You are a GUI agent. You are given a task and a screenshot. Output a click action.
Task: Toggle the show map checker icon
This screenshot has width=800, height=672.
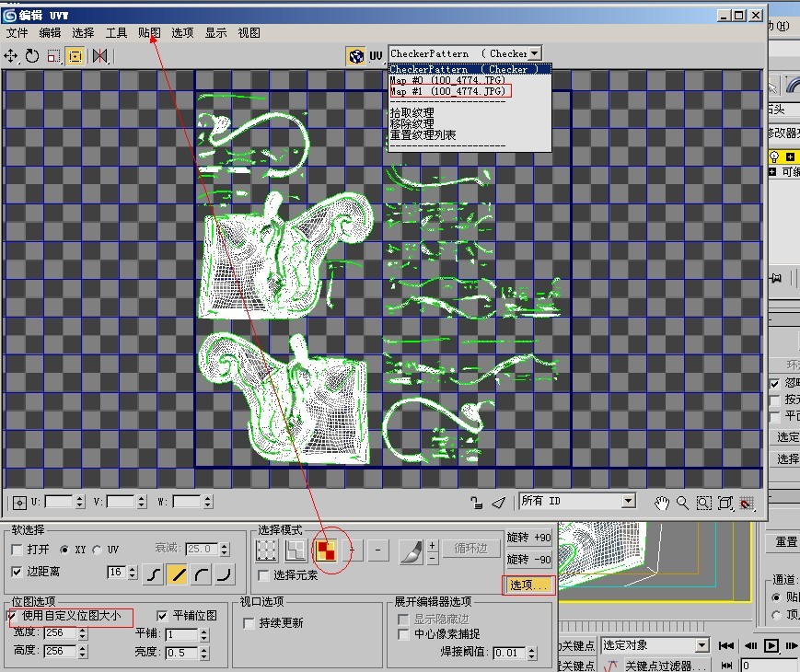pyautogui.click(x=356, y=56)
